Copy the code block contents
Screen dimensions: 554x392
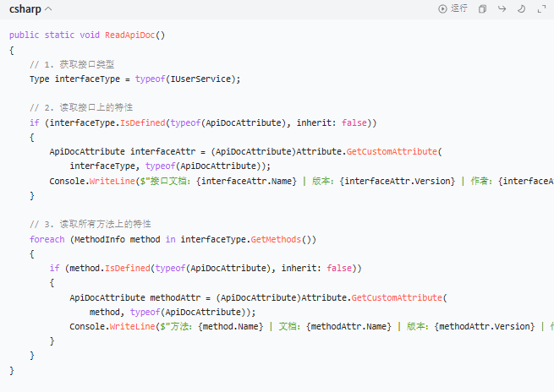tap(482, 8)
